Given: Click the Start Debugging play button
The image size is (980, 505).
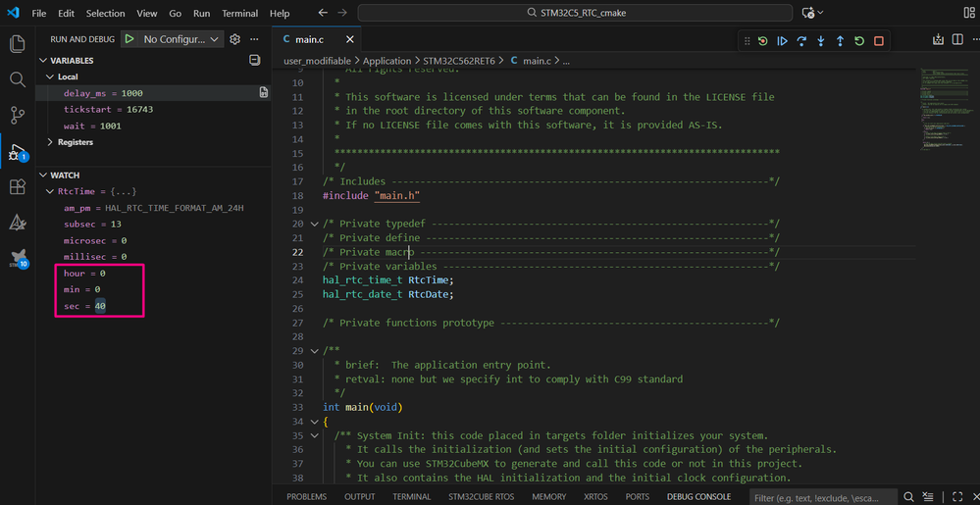Looking at the screenshot, I should point(129,39).
